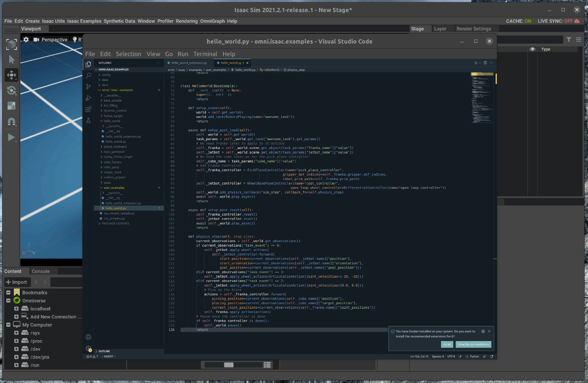Click Show Recommendations in Docker notification
Screen dimensions: 588x383
473,344
